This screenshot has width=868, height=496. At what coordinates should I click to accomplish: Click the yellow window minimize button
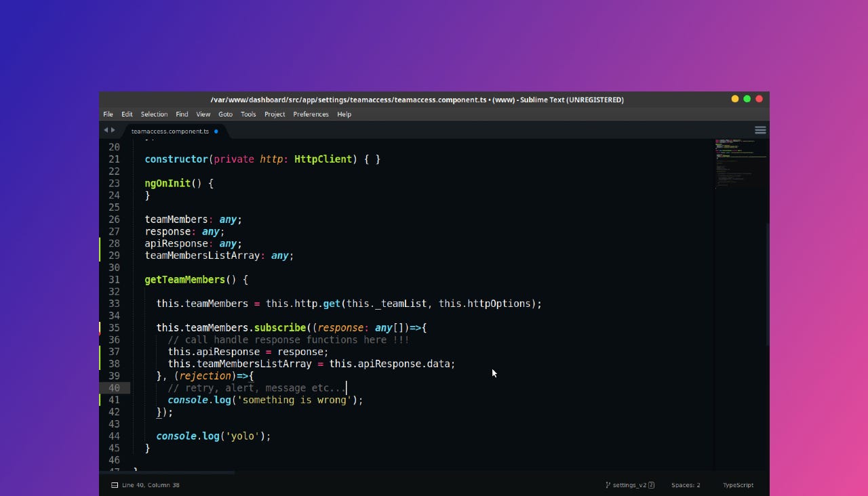pyautogui.click(x=735, y=99)
